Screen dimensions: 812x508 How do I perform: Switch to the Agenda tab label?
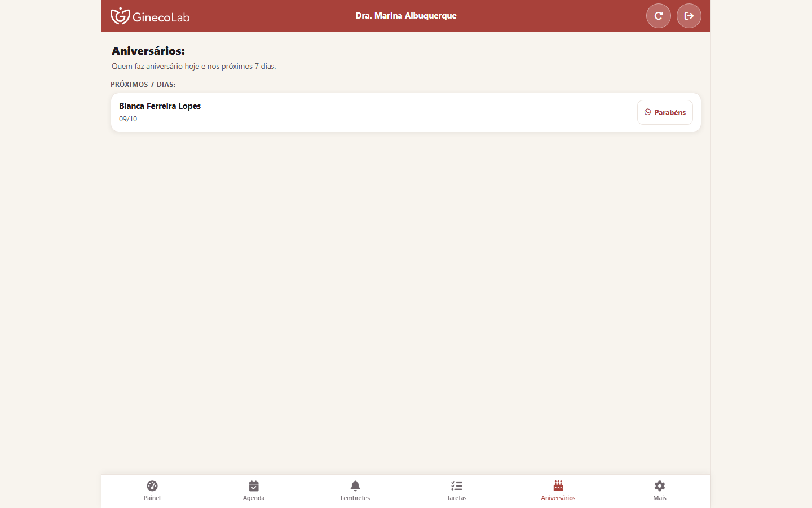[254, 498]
